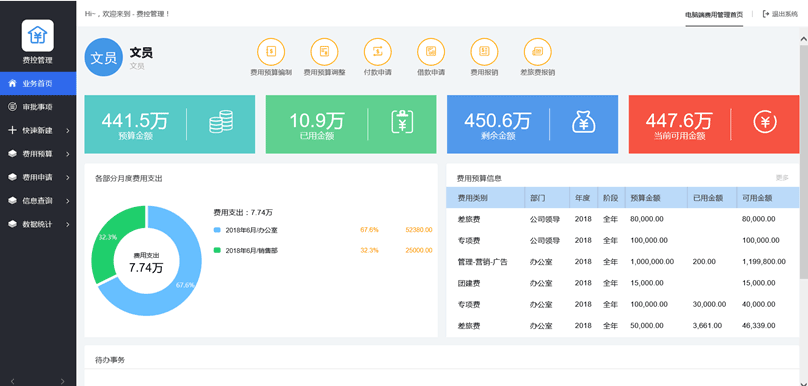Select 业务首页 in the sidebar

(x=38, y=83)
